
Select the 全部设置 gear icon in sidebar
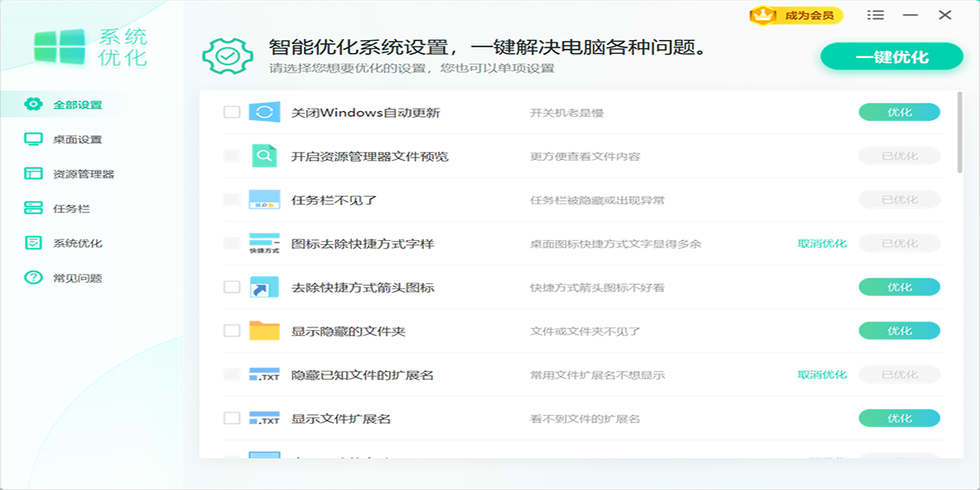click(31, 105)
